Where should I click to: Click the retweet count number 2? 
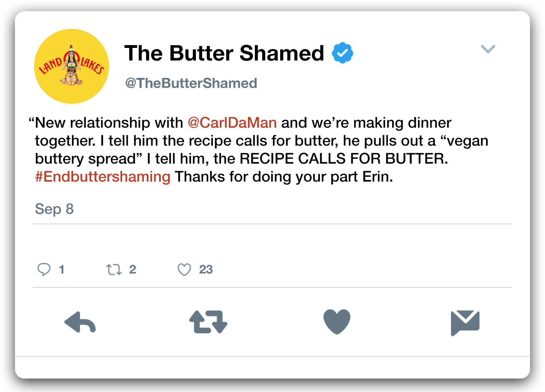(133, 269)
